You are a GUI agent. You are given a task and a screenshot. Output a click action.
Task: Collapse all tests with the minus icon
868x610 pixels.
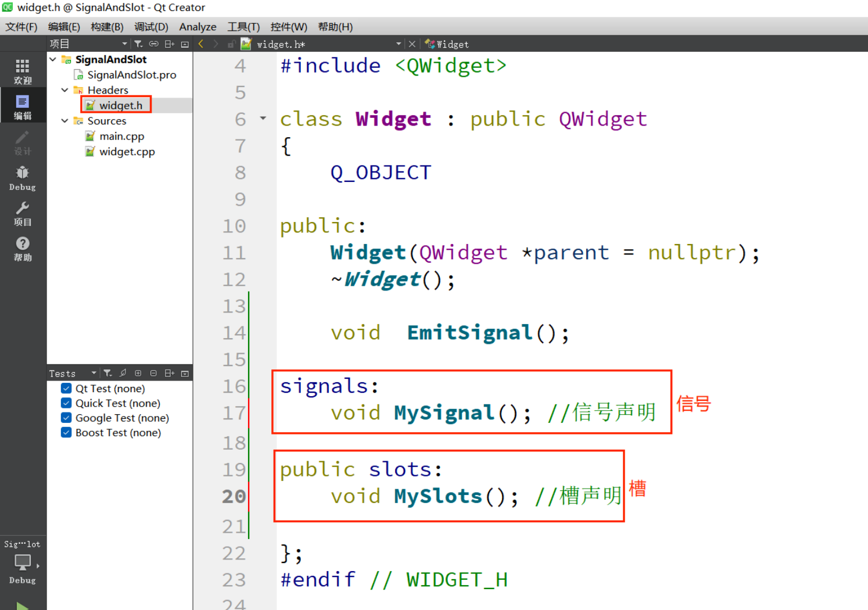[153, 374]
